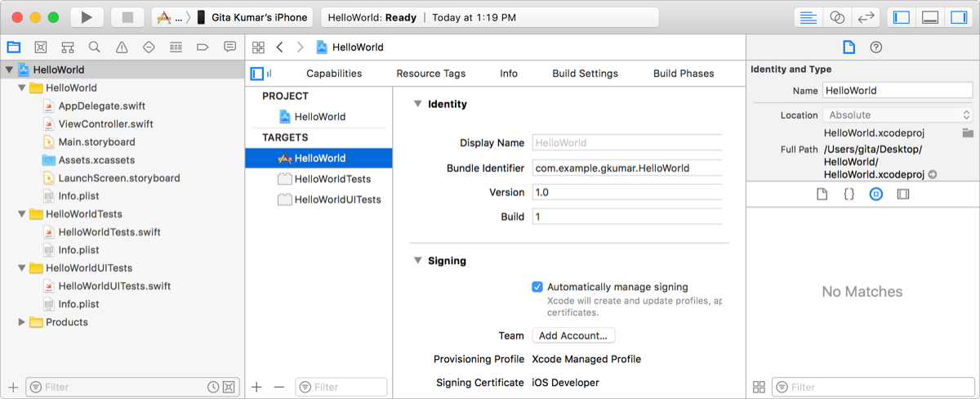
Task: Switch to the Assistant editor
Action: point(836,17)
